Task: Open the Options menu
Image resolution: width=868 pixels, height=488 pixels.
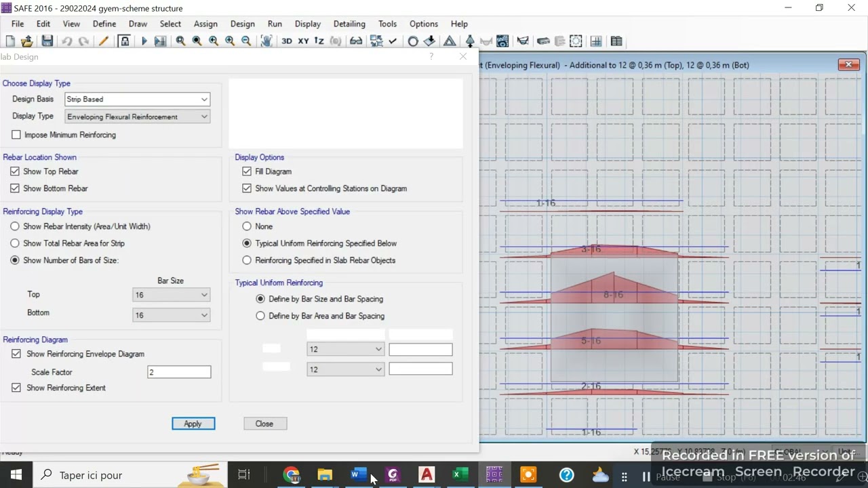Action: (x=424, y=24)
